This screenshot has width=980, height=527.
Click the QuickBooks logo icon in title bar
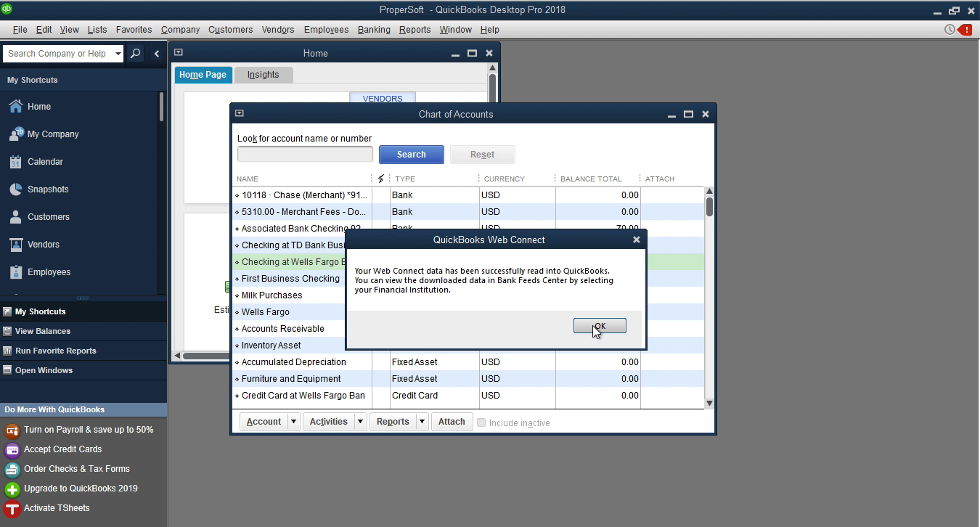pyautogui.click(x=7, y=9)
